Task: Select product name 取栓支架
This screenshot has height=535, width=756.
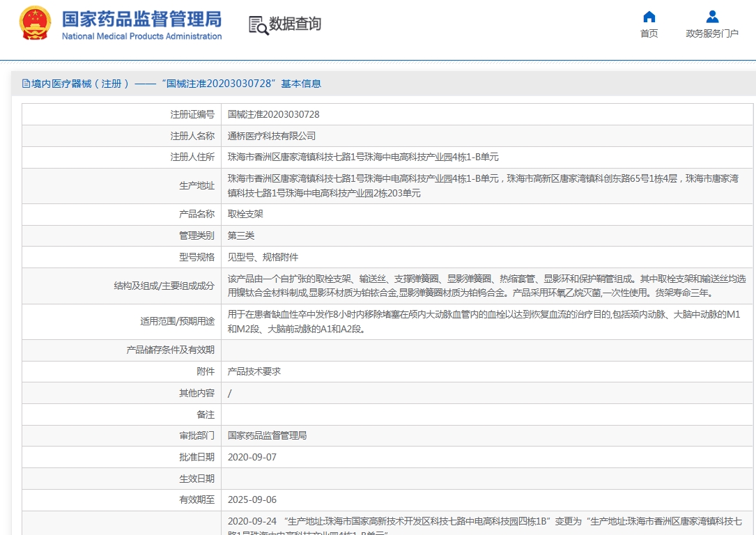Action: [x=245, y=214]
